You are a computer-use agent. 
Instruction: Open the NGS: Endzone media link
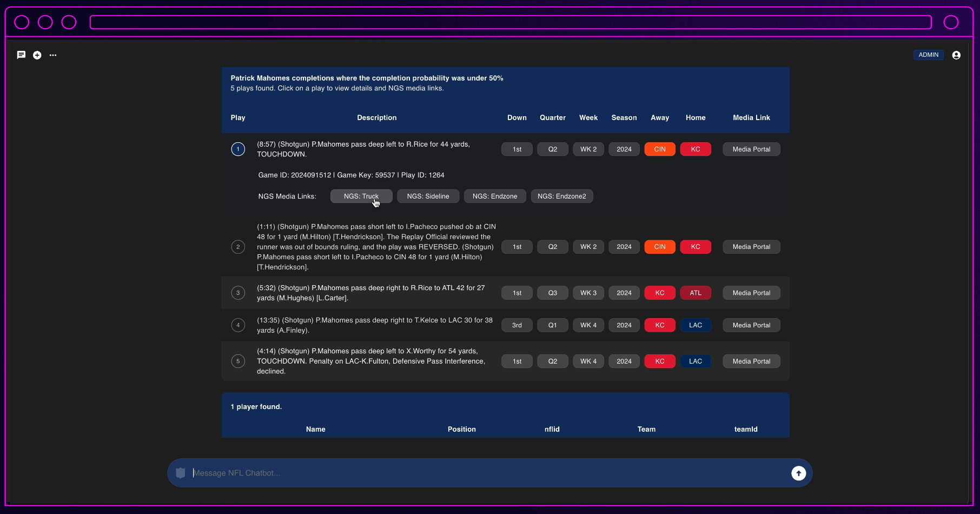tap(495, 196)
